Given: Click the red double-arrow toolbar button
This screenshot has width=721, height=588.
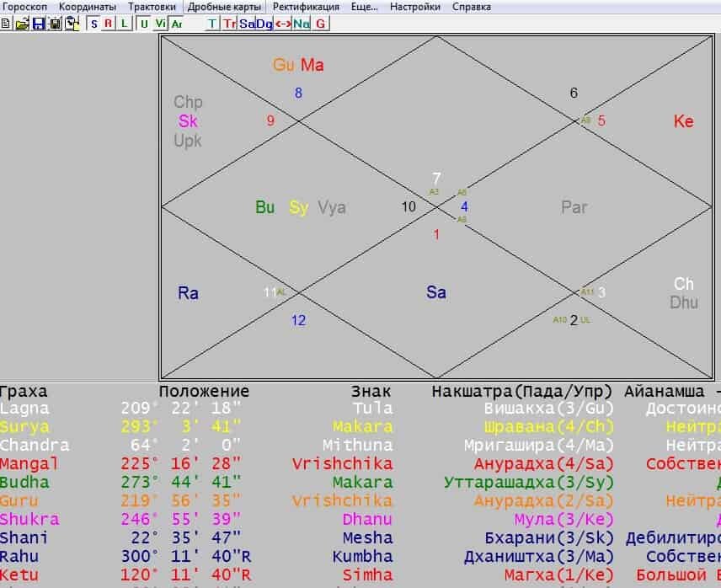Looking at the screenshot, I should tap(283, 24).
